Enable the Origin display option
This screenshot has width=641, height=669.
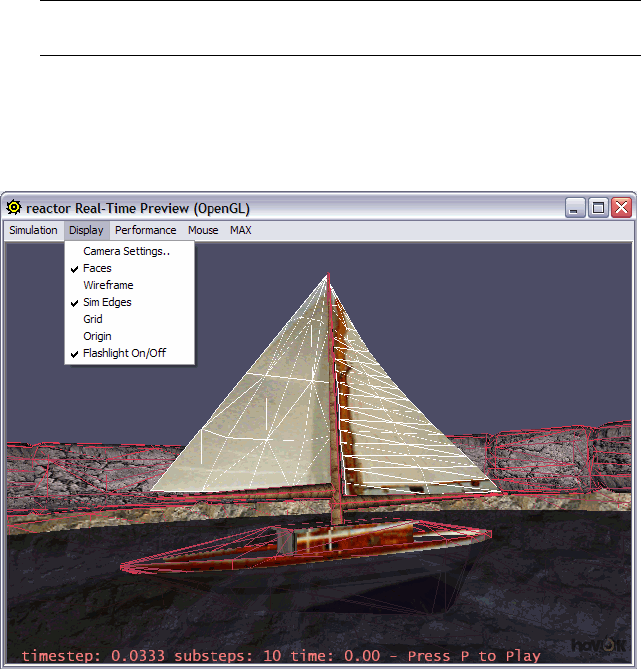point(130,336)
